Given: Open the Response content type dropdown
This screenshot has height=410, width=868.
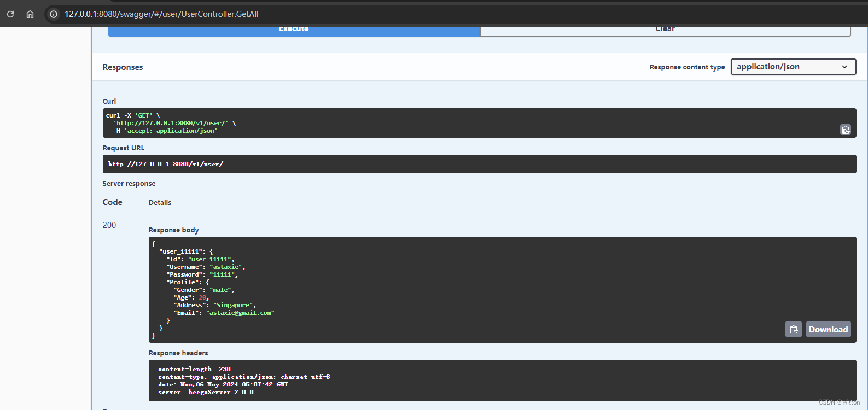Looking at the screenshot, I should tap(793, 67).
